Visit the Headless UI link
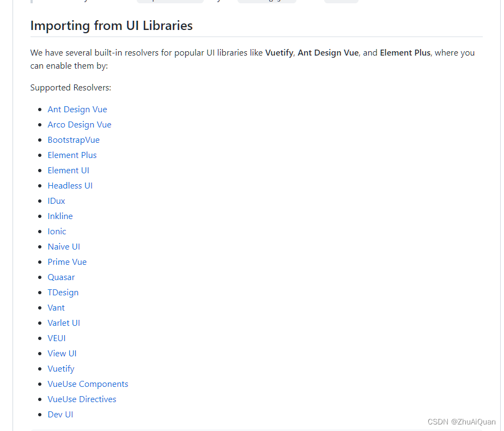The height and width of the screenshot is (431, 504). tap(70, 185)
